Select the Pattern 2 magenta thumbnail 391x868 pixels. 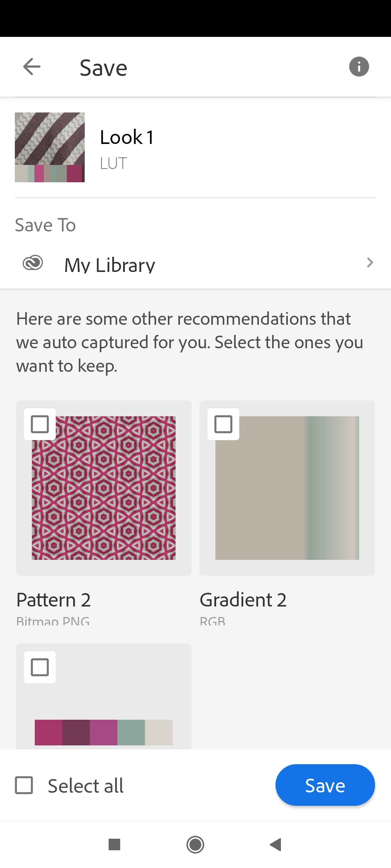click(x=104, y=488)
